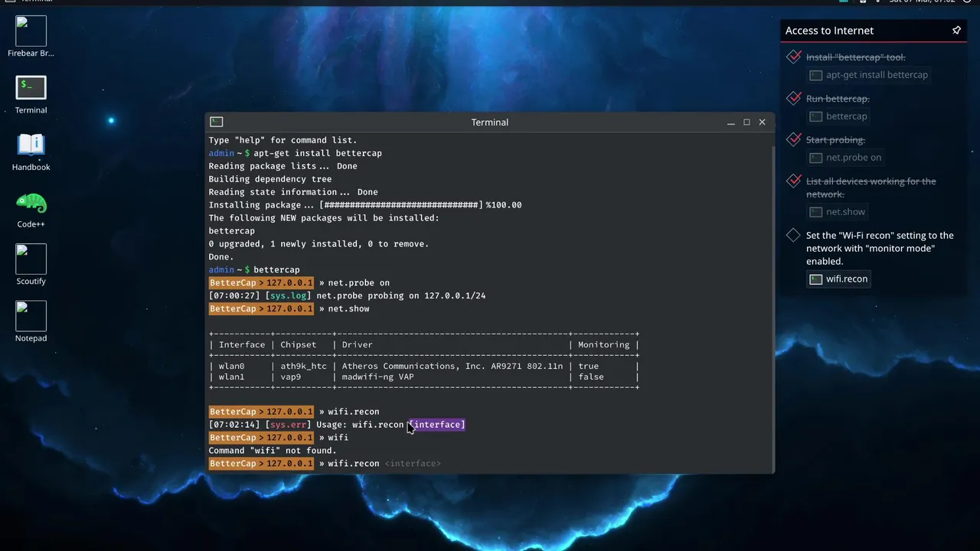Image resolution: width=980 pixels, height=551 pixels.
Task: Click the bettercap command chip
Action: [x=839, y=116]
